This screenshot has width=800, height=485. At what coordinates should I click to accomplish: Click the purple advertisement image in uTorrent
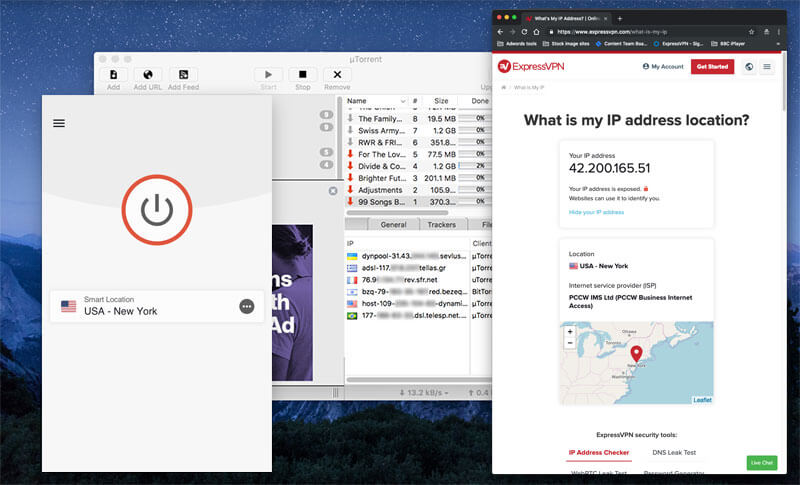point(292,303)
